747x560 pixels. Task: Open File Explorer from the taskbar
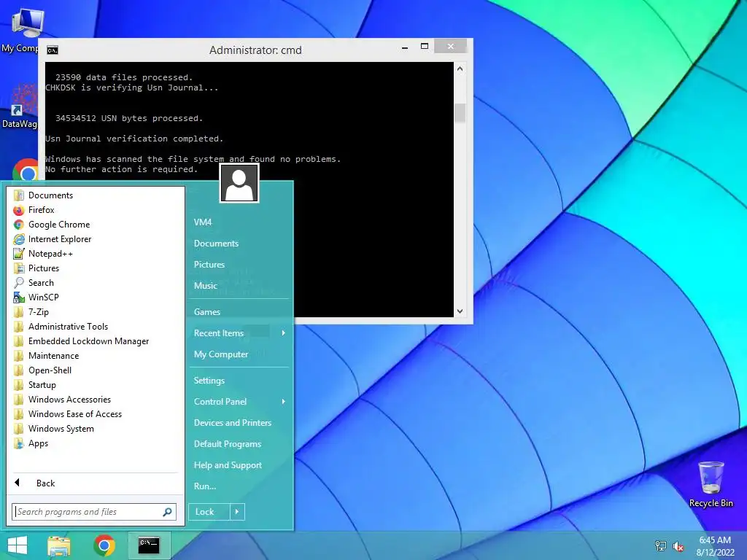pyautogui.click(x=59, y=545)
